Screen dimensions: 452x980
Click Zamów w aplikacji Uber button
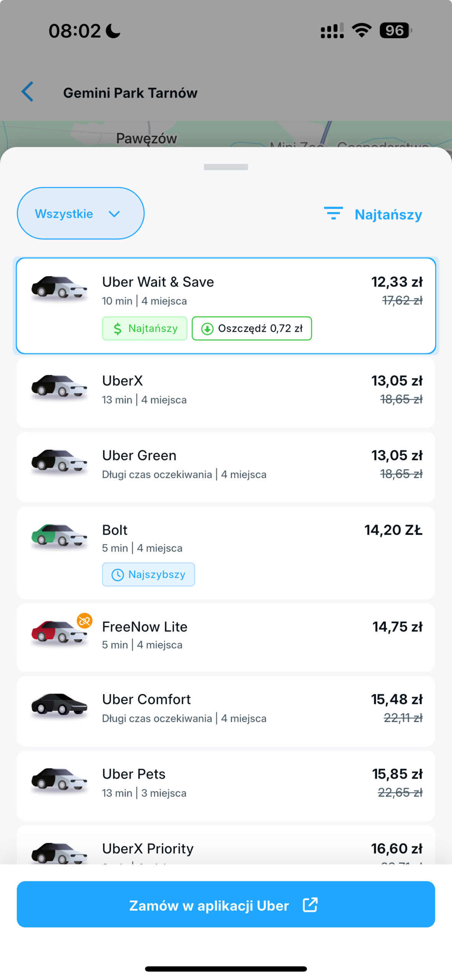(x=226, y=904)
